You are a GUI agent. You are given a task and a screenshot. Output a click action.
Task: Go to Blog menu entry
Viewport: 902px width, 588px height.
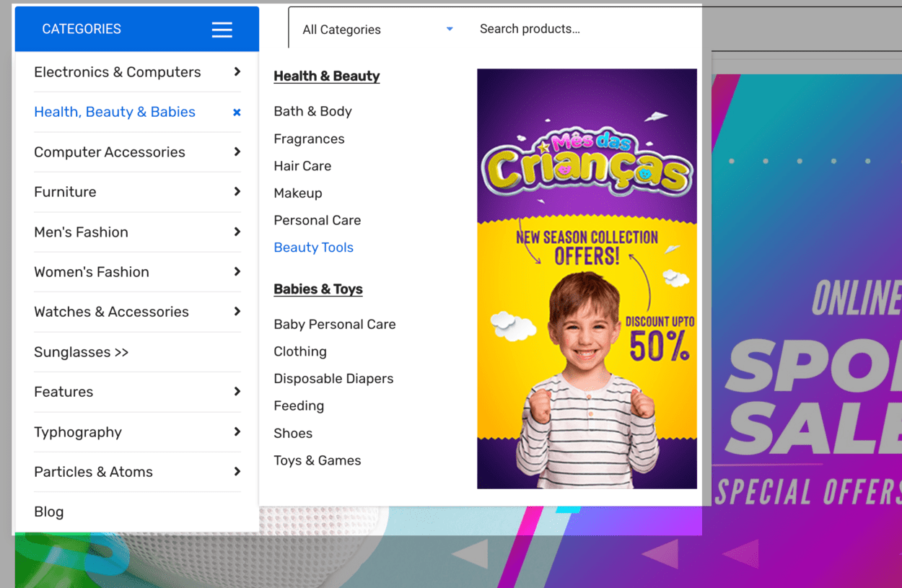(x=49, y=512)
